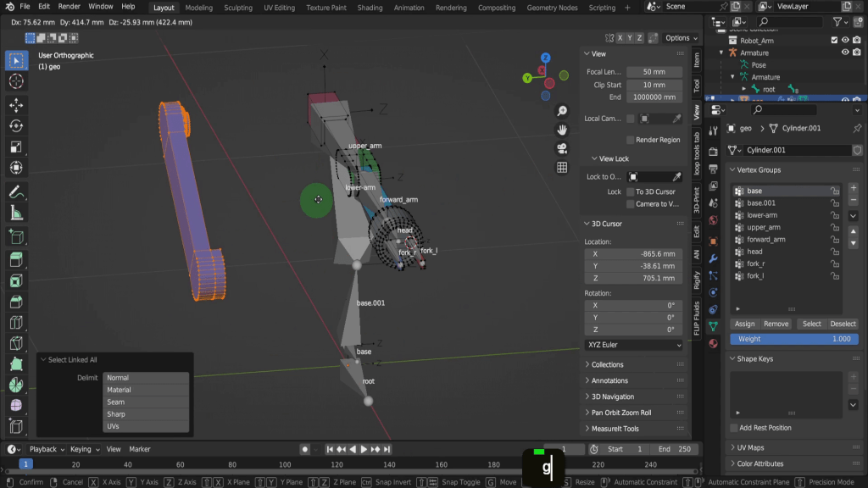Image resolution: width=868 pixels, height=488 pixels.
Task: Tick the Add Rest Position checkbox
Action: [x=734, y=428]
